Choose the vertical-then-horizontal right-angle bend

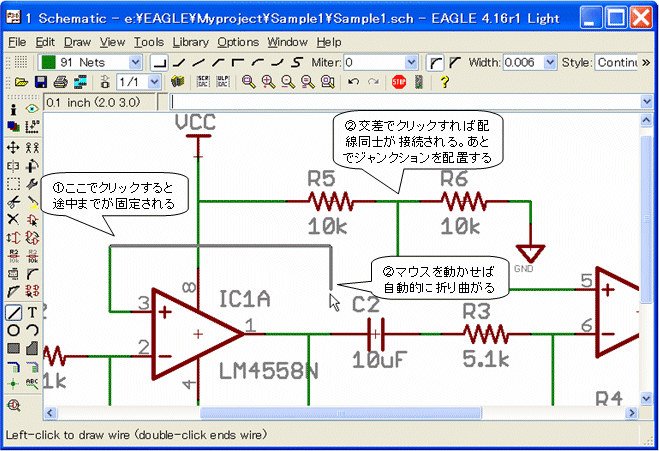[238, 63]
